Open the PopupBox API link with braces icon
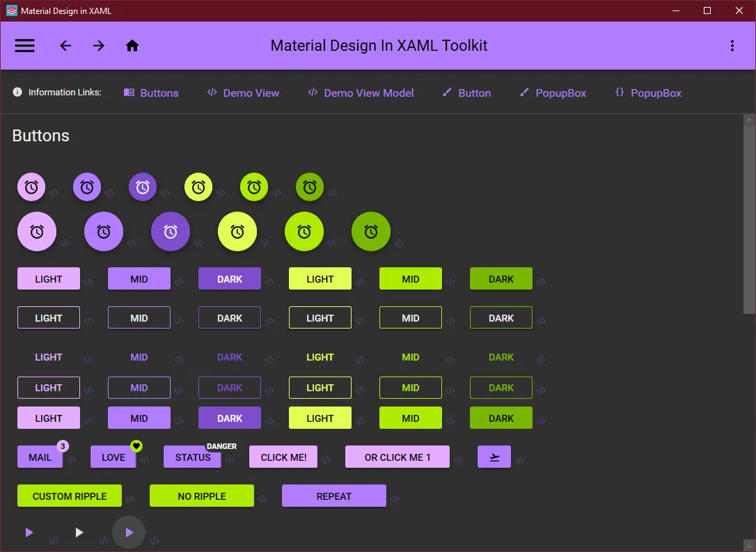Viewport: 756px width, 552px height. pyautogui.click(x=648, y=93)
